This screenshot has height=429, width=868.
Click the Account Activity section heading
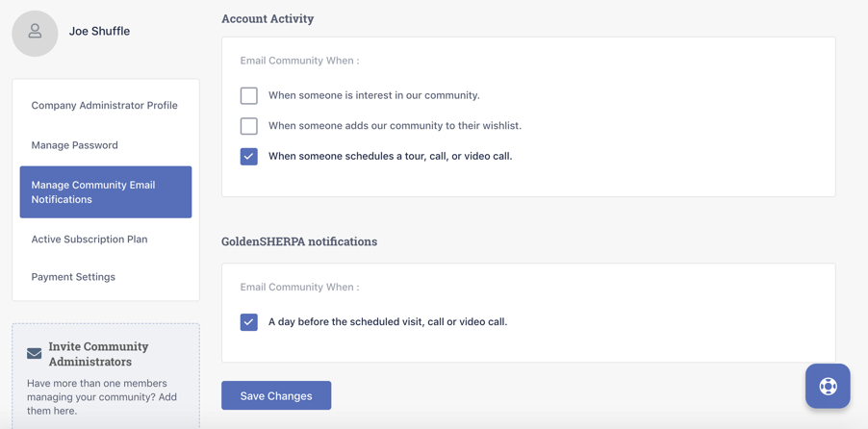click(x=268, y=18)
